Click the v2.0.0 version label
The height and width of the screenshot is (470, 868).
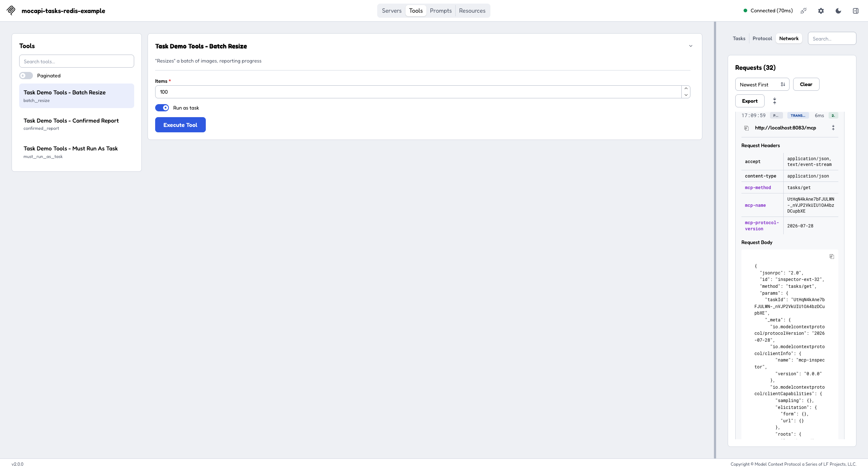pos(17,464)
